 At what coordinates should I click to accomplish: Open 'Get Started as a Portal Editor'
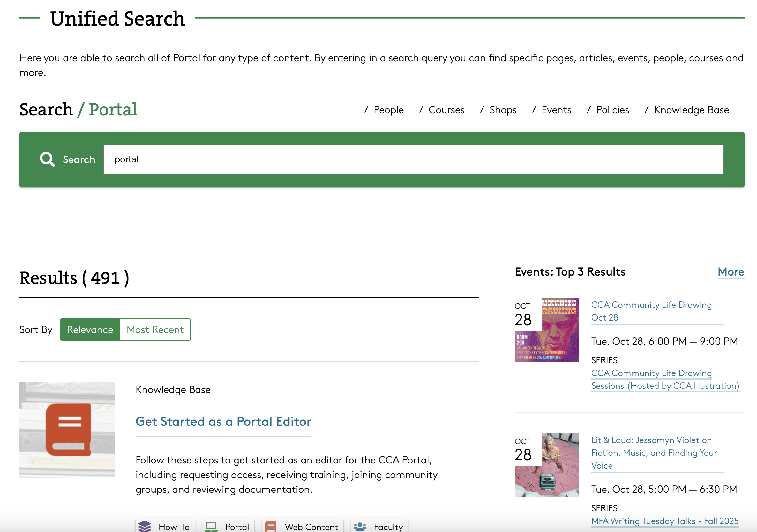(x=223, y=422)
